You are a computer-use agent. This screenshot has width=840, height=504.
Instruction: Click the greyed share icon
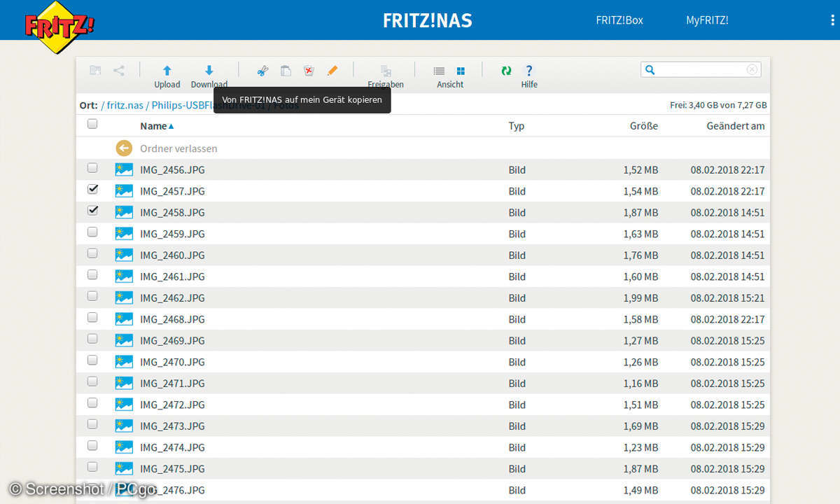tap(119, 70)
